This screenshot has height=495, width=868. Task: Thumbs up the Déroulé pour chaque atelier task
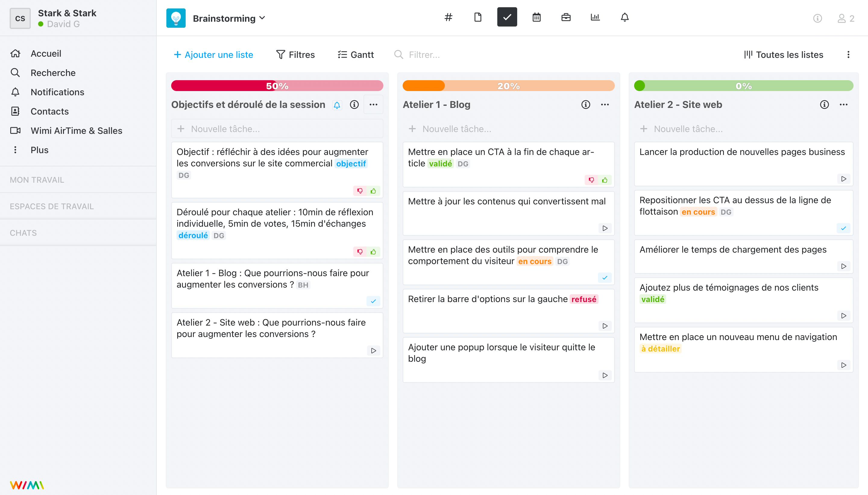point(373,252)
